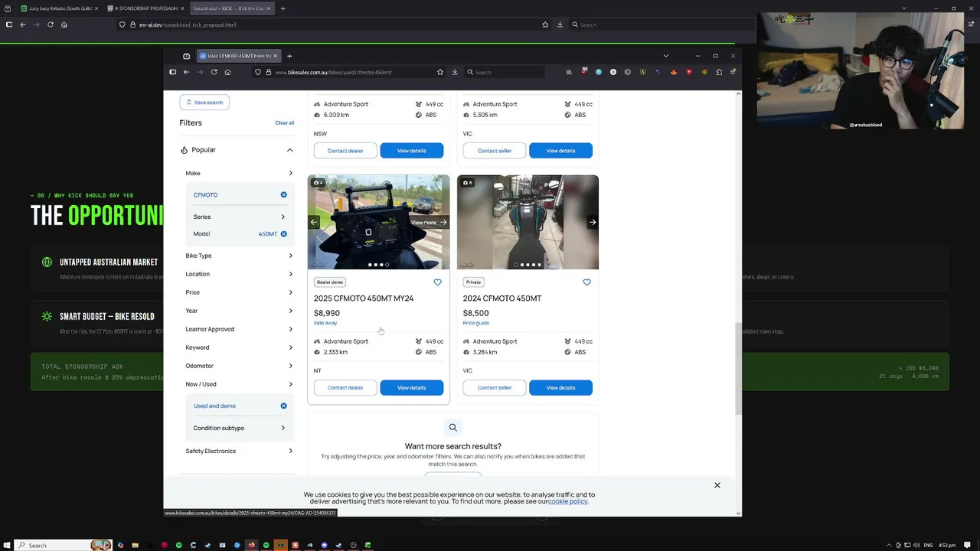Bookmark the mr-ai.dev page with star

[x=545, y=24]
